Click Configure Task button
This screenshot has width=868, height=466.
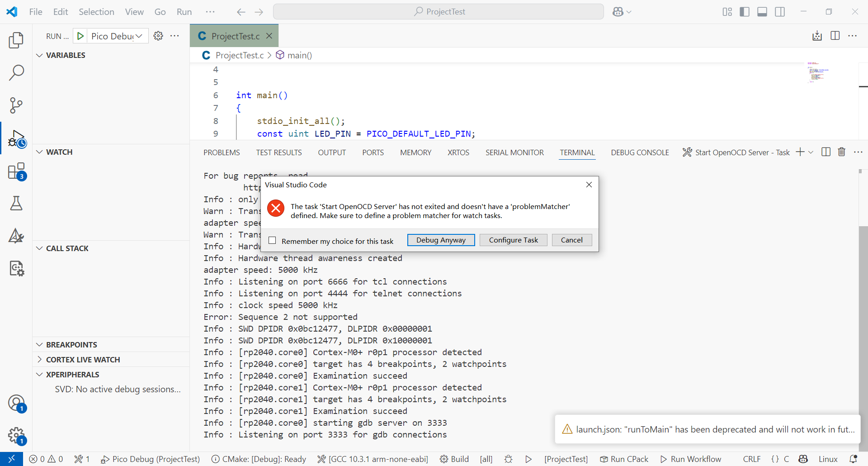click(x=513, y=240)
